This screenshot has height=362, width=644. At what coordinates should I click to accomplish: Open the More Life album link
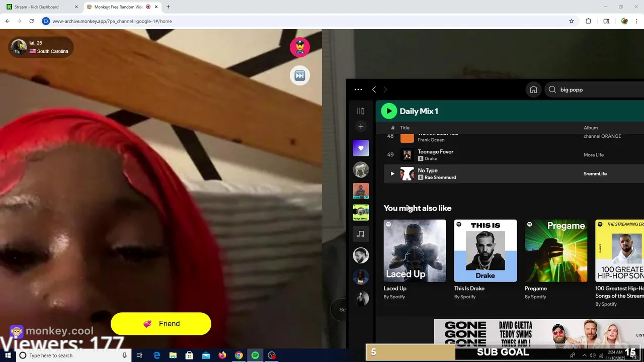pyautogui.click(x=594, y=155)
